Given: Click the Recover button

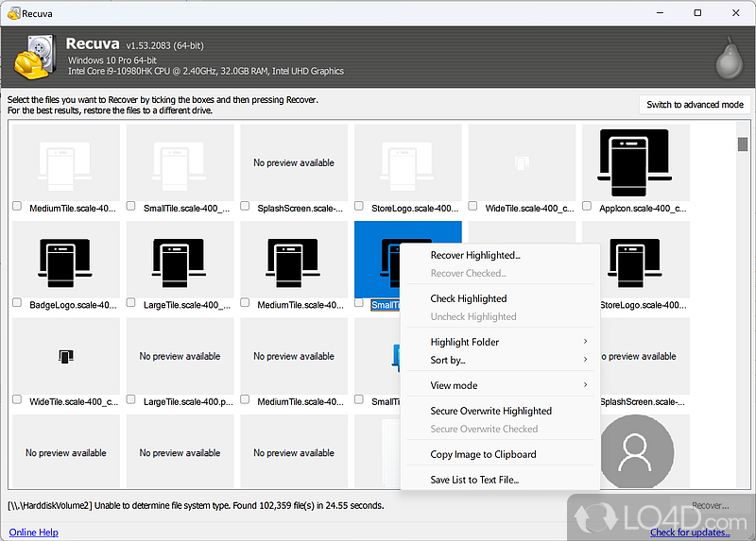Looking at the screenshot, I should coord(711,505).
